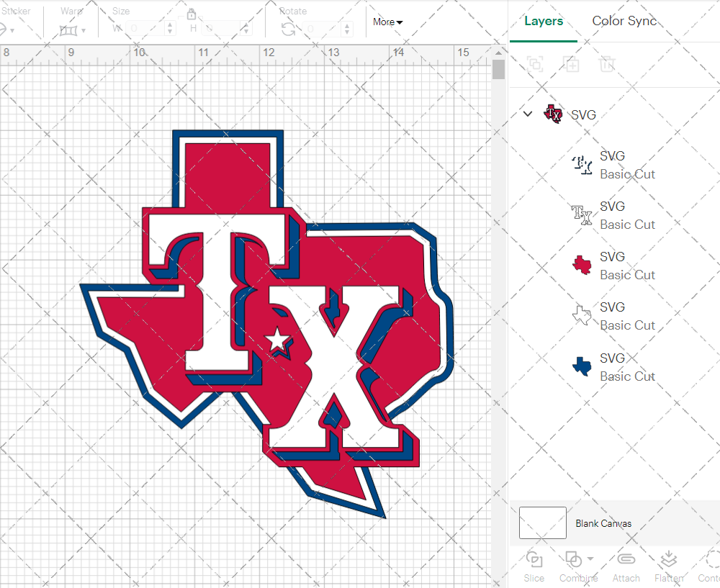This screenshot has height=588, width=720.
Task: Select the Layers tab
Action: (544, 21)
